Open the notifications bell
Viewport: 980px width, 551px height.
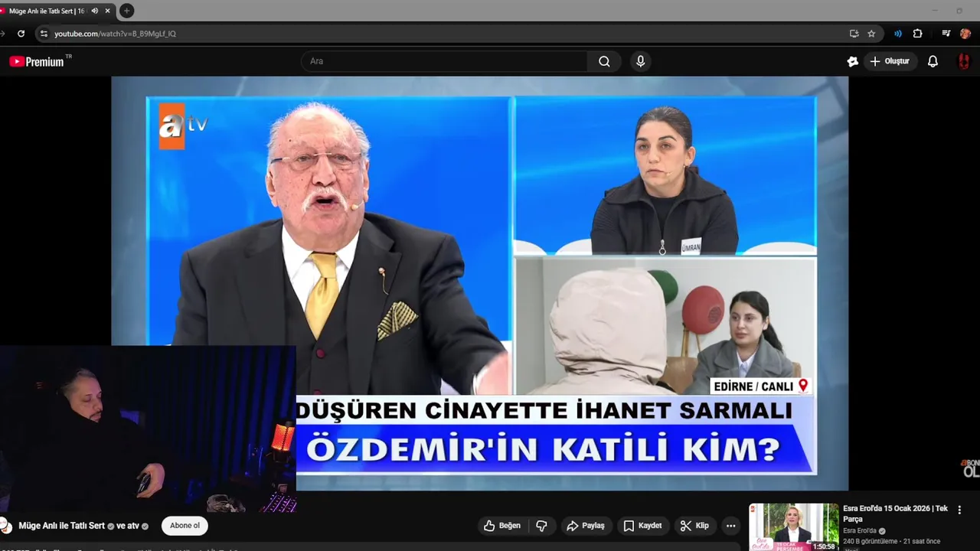[933, 61]
